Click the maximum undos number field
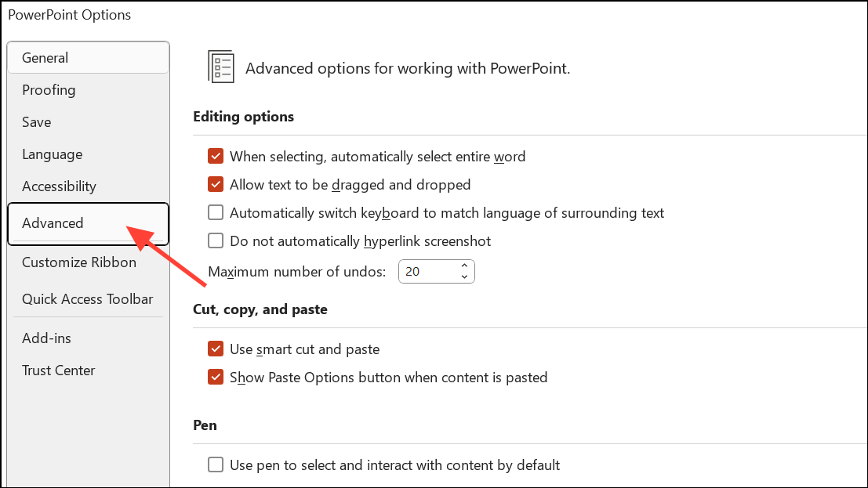 [x=426, y=272]
